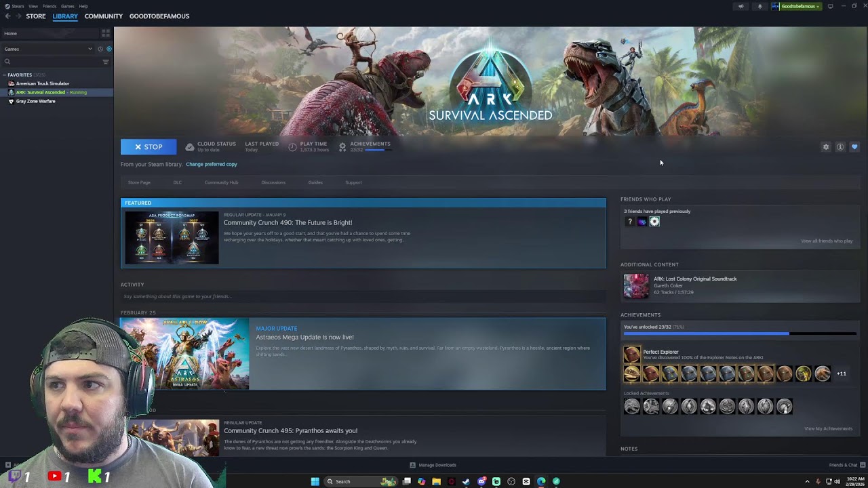Open File Explorer from the taskbar
This screenshot has width=868, height=488.
[x=436, y=481]
